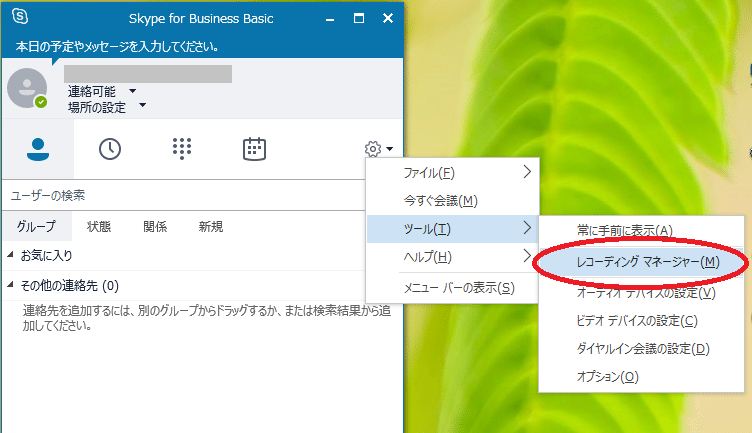The height and width of the screenshot is (433, 752).
Task: Open オーディオ デバイスの設定(V)
Action: point(642,292)
